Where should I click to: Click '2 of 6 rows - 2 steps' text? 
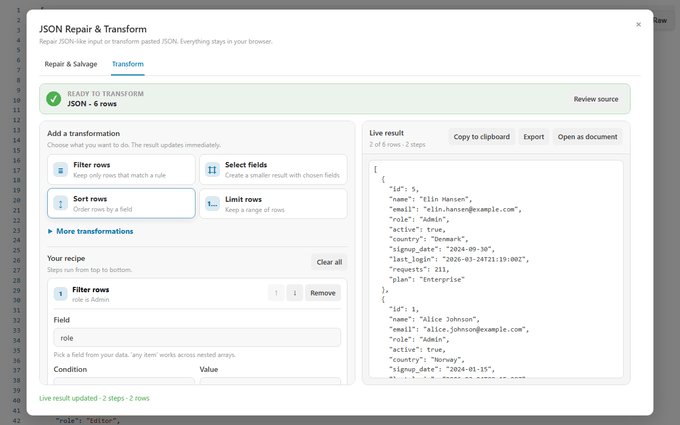(397, 144)
